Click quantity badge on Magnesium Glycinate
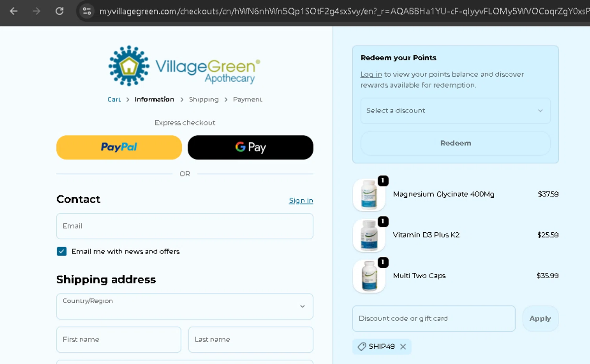 tap(383, 181)
